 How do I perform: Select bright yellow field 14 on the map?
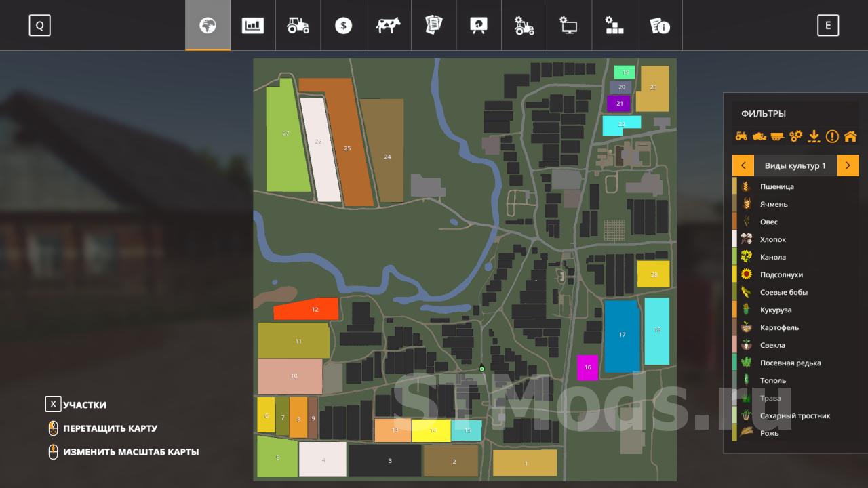pyautogui.click(x=432, y=430)
